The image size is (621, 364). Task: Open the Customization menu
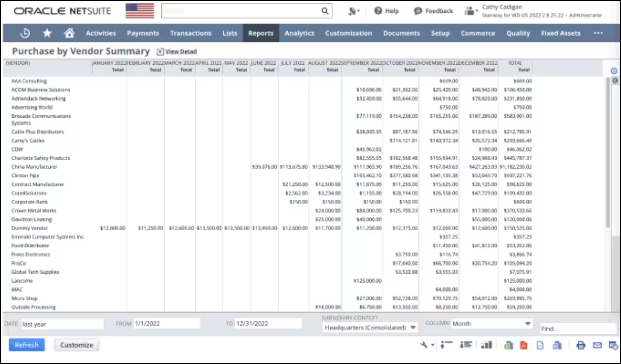click(349, 33)
